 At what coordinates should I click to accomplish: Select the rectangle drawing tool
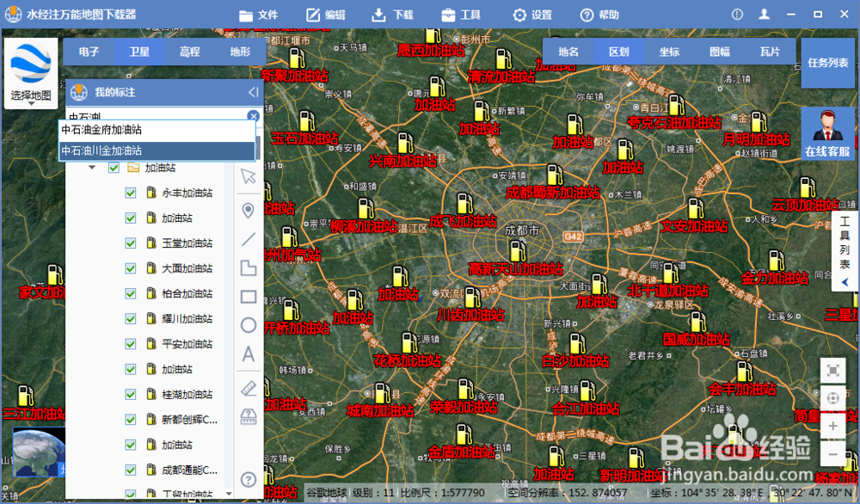coord(249,297)
